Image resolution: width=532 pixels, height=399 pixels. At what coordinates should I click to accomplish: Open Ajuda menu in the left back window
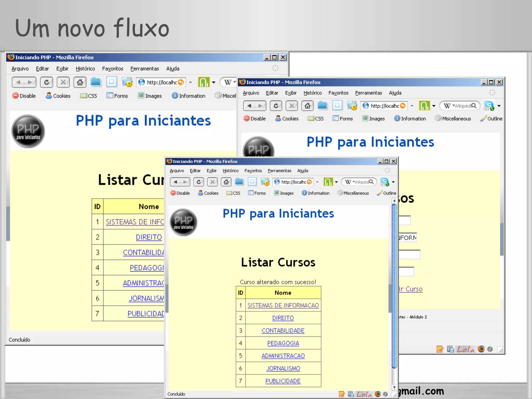click(173, 69)
